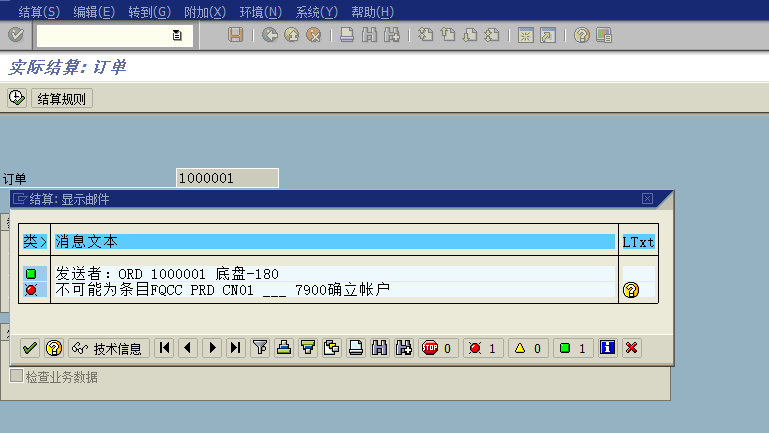The width and height of the screenshot is (769, 433).
Task: Close the 结算:显示邮件 dialog
Action: [x=647, y=198]
